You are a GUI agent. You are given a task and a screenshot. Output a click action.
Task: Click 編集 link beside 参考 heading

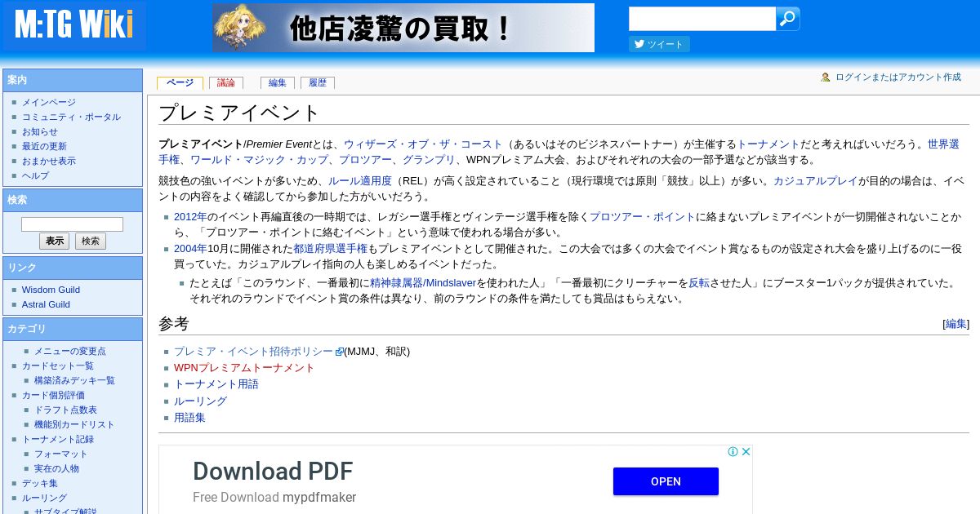(x=955, y=324)
